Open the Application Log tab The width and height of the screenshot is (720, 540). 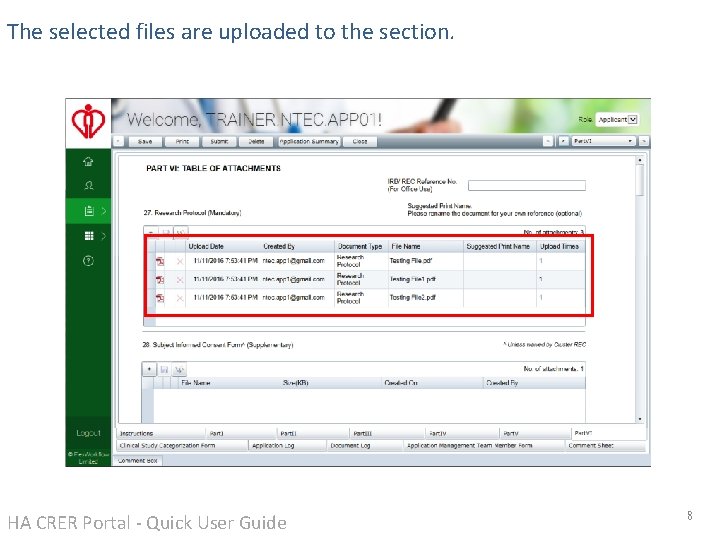click(287, 445)
